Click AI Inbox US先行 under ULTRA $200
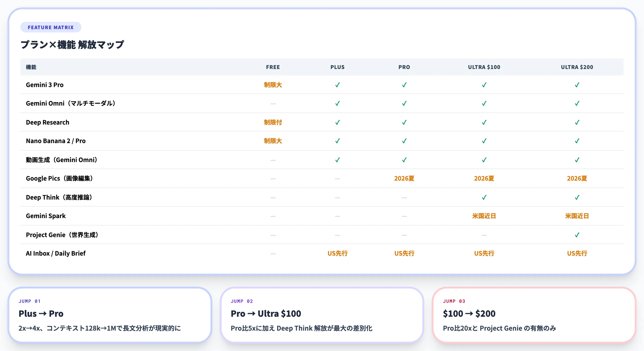Image resolution: width=644 pixels, height=351 pixels. (x=577, y=254)
